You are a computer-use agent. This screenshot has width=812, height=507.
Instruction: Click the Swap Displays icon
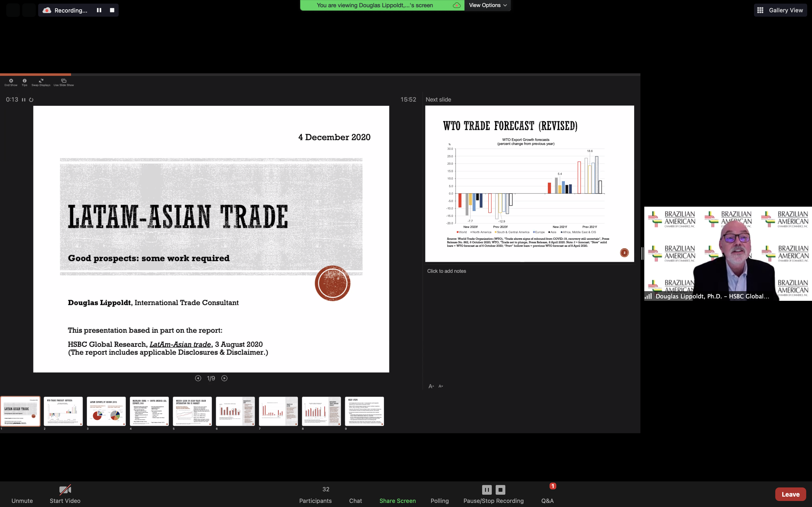click(41, 81)
